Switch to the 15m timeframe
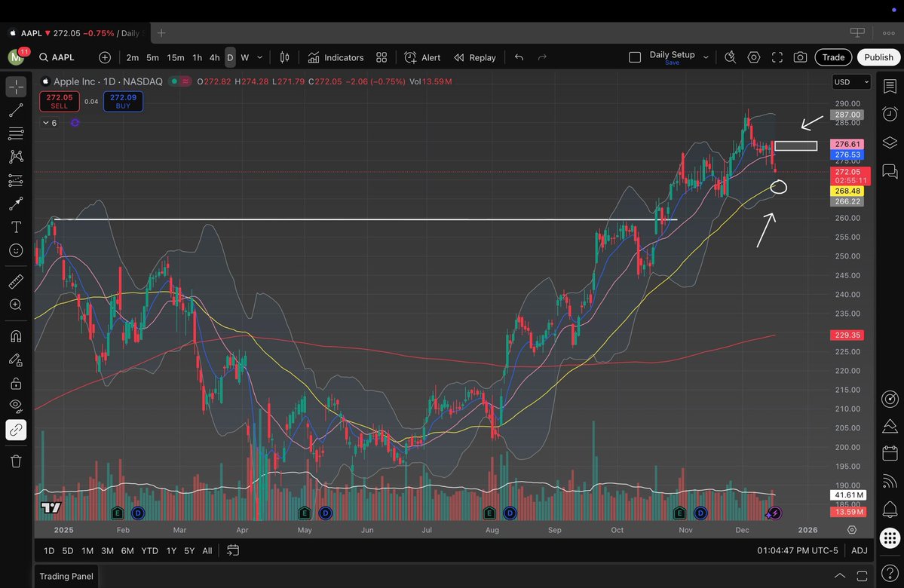 click(175, 57)
